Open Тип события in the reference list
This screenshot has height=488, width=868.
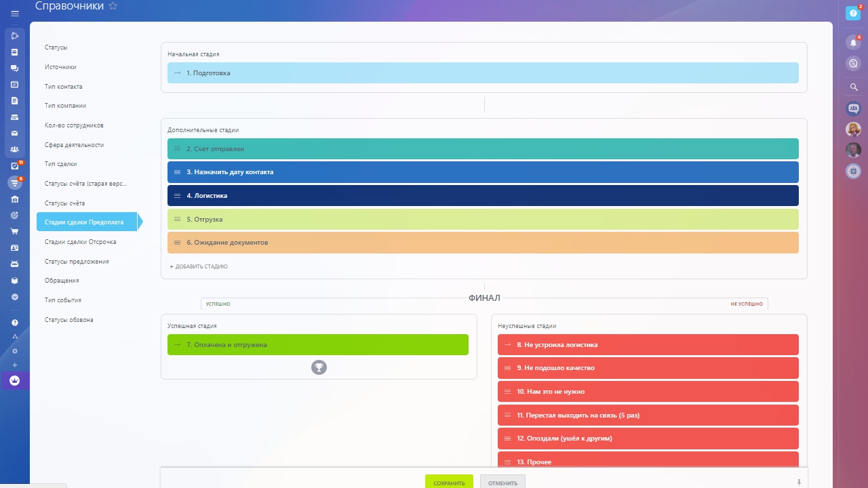63,300
